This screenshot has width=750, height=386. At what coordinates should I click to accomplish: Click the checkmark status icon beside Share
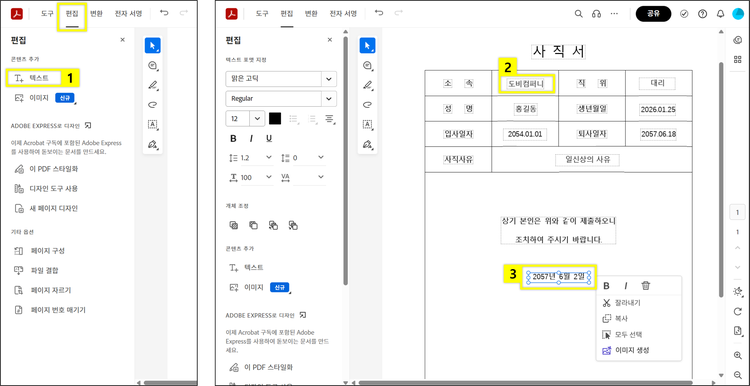pyautogui.click(x=684, y=14)
